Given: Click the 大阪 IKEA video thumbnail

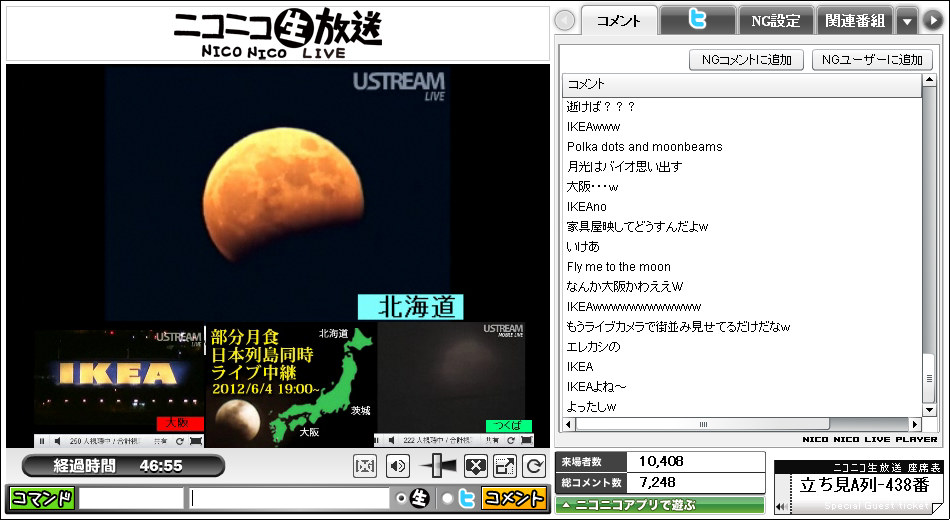Looking at the screenshot, I should pyautogui.click(x=119, y=384).
